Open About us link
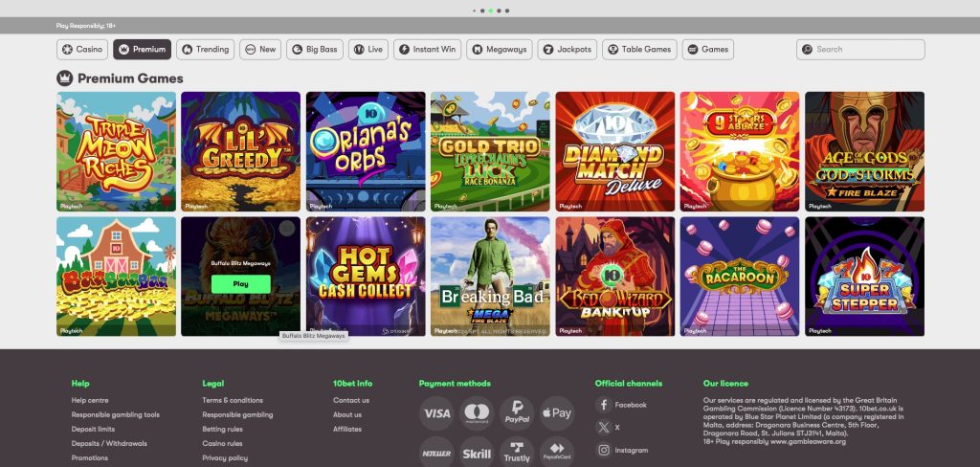 point(347,414)
